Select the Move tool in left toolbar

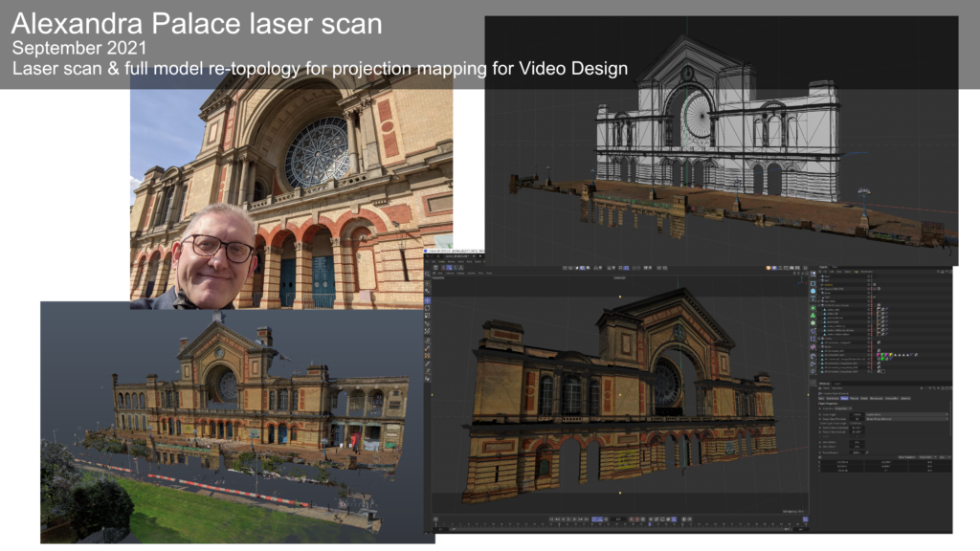(428, 300)
